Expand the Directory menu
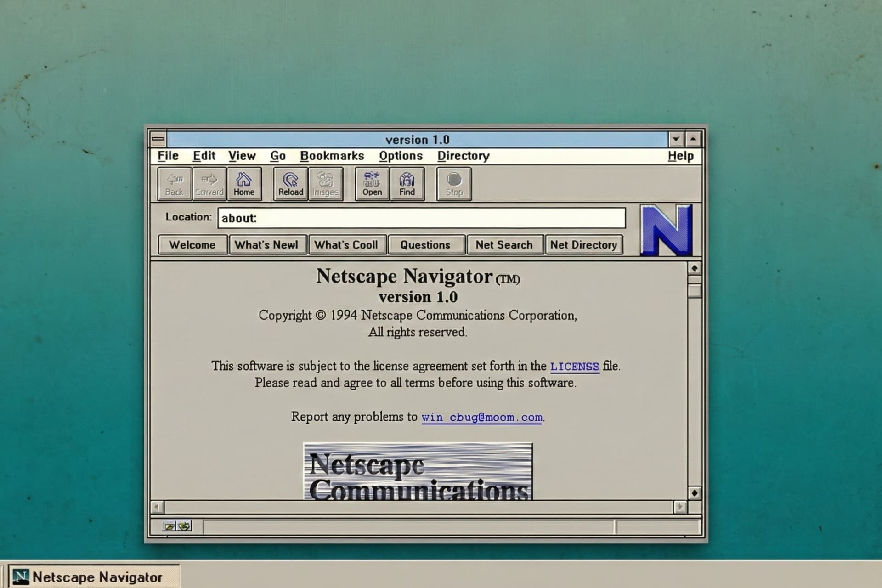882x588 pixels. (463, 156)
